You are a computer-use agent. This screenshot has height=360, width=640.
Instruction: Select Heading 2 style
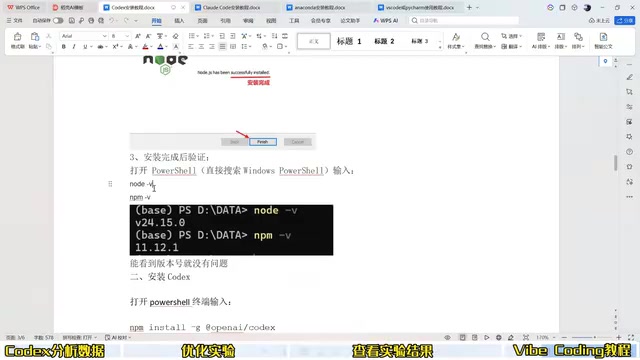[x=384, y=41]
